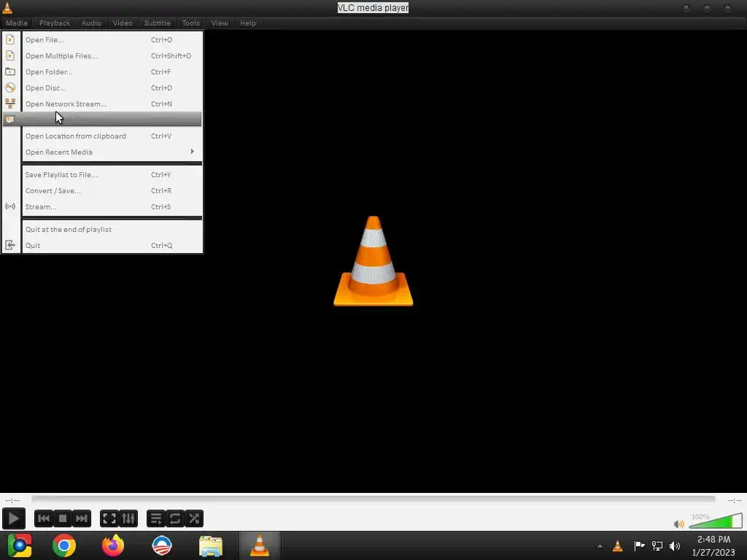Click the Stream broadcast icon
Viewport: 747px width, 560px height.
coord(10,206)
